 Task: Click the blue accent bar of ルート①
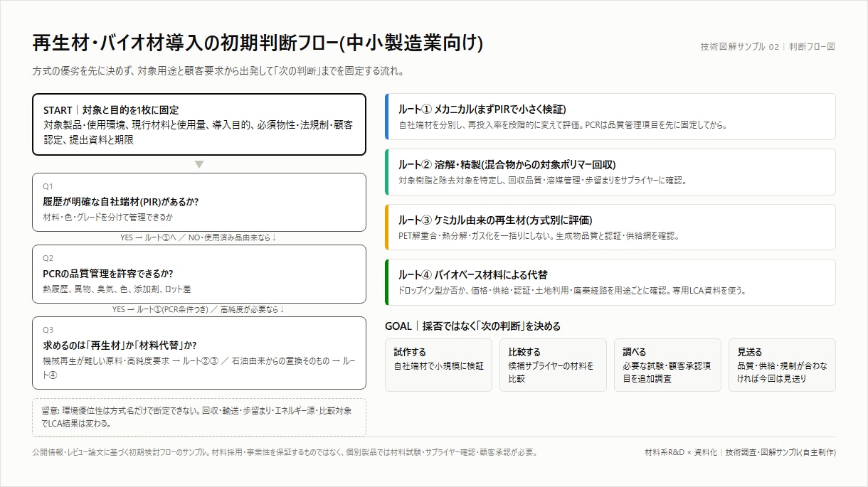386,117
